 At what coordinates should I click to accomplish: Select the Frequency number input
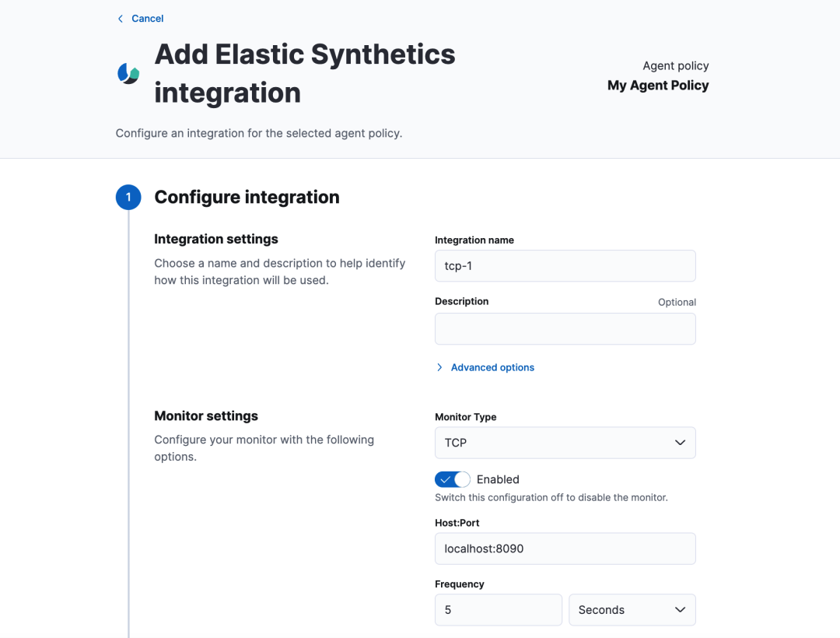tap(498, 610)
